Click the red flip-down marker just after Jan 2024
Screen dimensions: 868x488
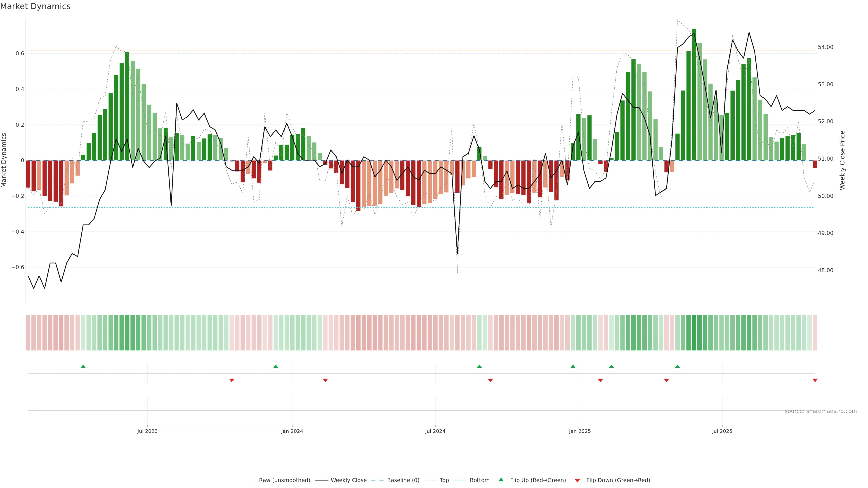(325, 380)
